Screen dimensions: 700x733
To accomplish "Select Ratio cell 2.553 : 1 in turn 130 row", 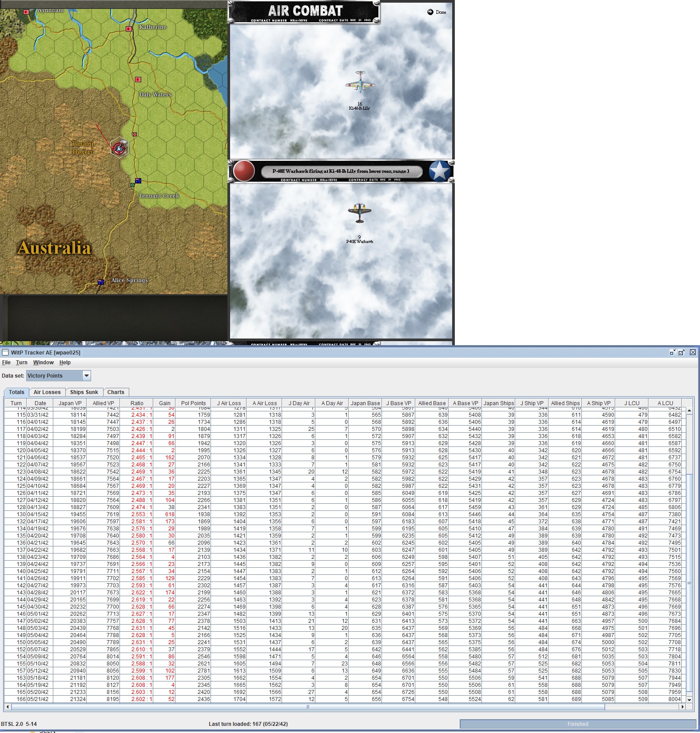I will 137,514.
